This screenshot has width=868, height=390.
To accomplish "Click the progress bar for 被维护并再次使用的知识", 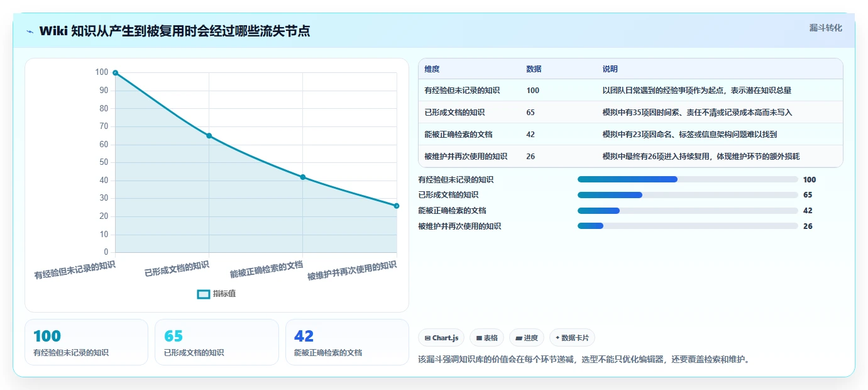I will pyautogui.click(x=688, y=226).
